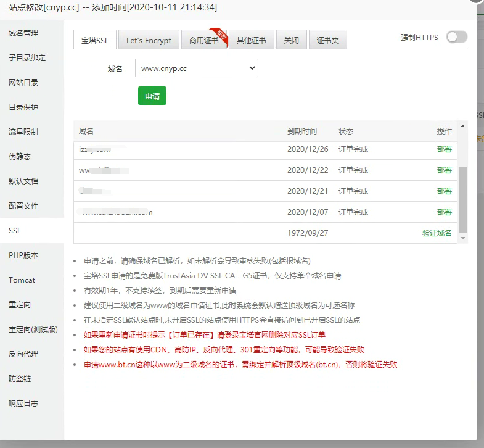This screenshot has width=484, height=448.
Task: Toggle the 强制HTTPS switch
Action: click(456, 38)
